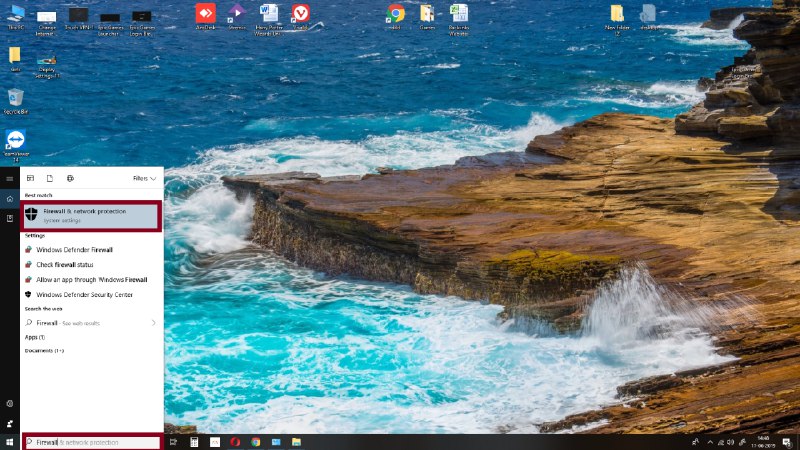
Task: Open TeamViewer desktop shortcut
Action: point(15,141)
